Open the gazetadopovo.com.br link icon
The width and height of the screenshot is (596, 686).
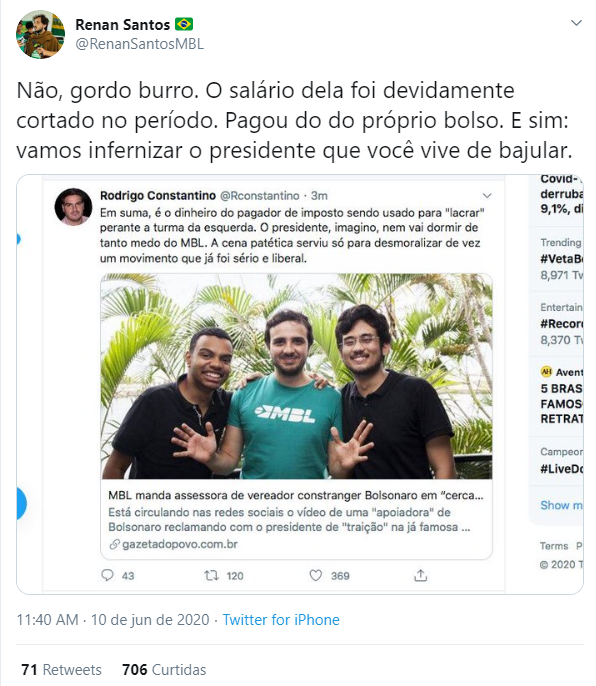click(x=114, y=545)
